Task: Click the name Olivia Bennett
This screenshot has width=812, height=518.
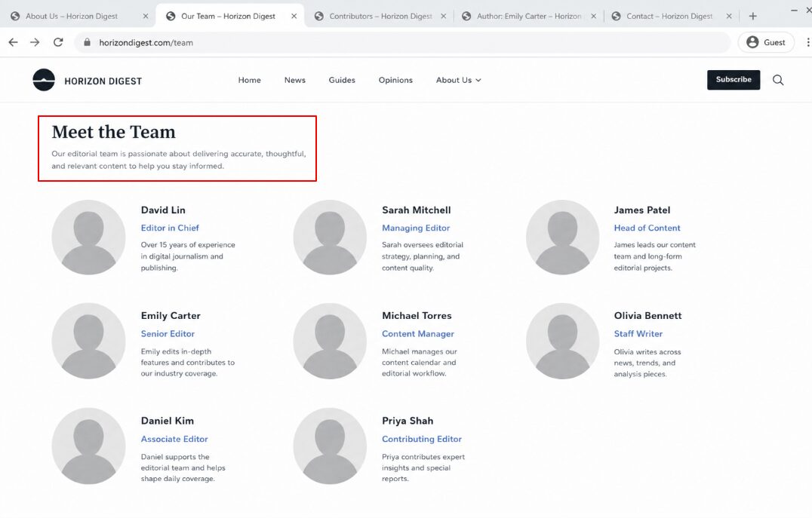Action: click(647, 316)
